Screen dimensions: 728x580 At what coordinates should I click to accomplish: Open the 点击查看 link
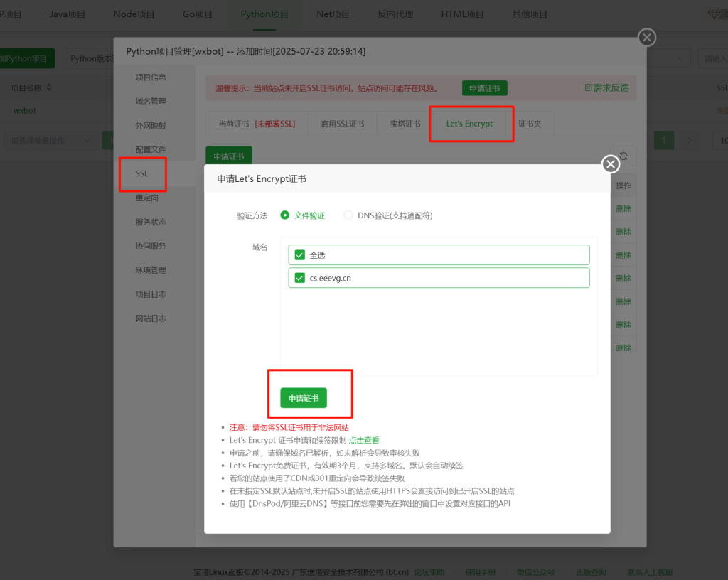pos(364,440)
